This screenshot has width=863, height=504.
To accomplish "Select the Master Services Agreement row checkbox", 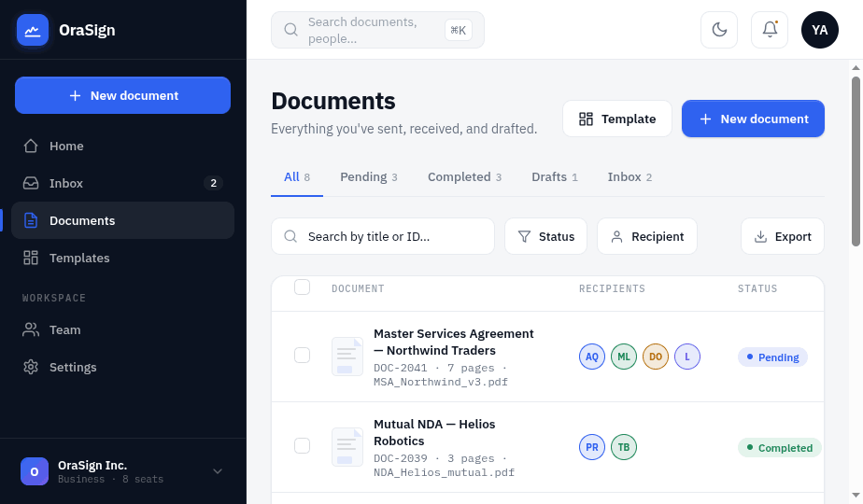I will tap(303, 356).
